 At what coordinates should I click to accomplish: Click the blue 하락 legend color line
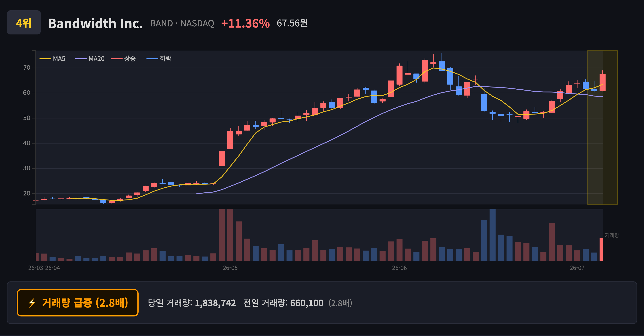[152, 59]
